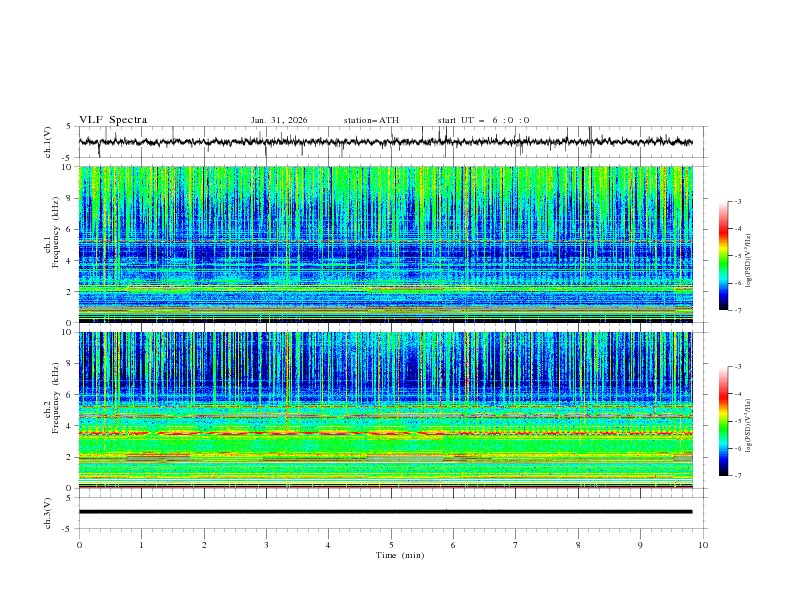Click the "5" tick on ch.3(V) axis
Screen dimensions: 792x612
coord(69,498)
